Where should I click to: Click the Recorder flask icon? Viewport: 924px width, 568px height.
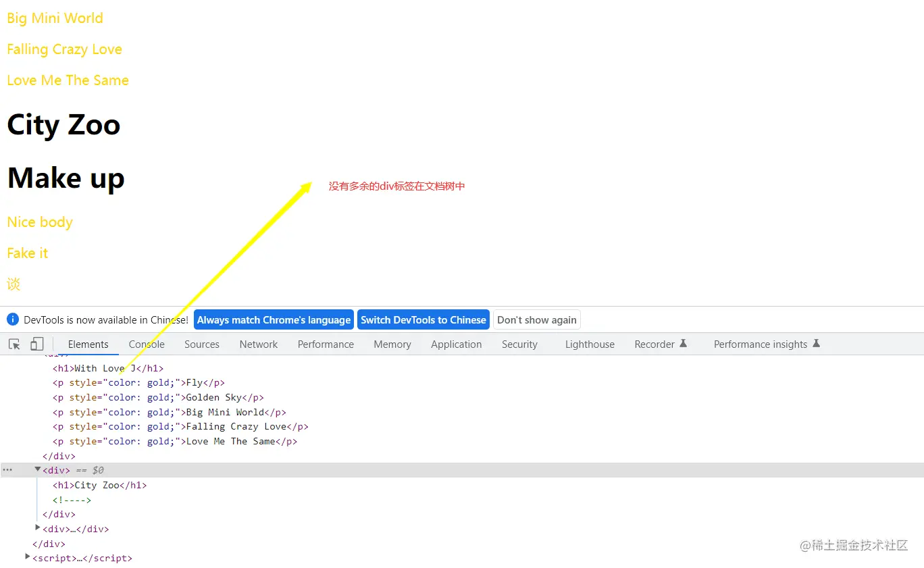point(683,344)
